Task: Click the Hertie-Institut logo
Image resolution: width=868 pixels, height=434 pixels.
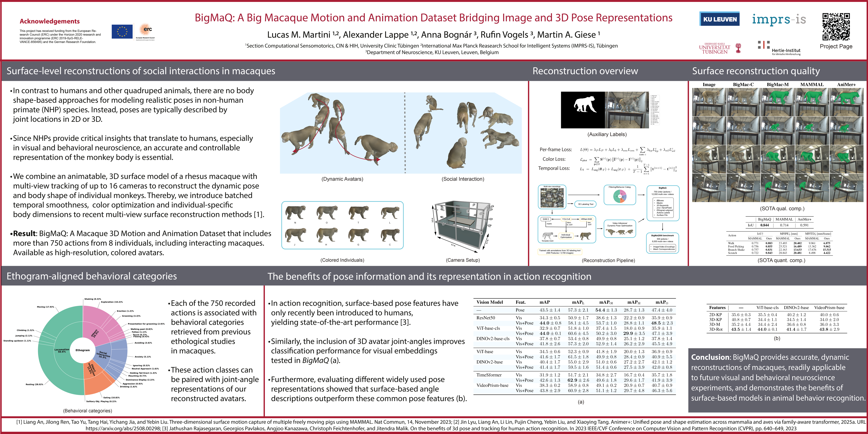Action: pyautogui.click(x=779, y=48)
